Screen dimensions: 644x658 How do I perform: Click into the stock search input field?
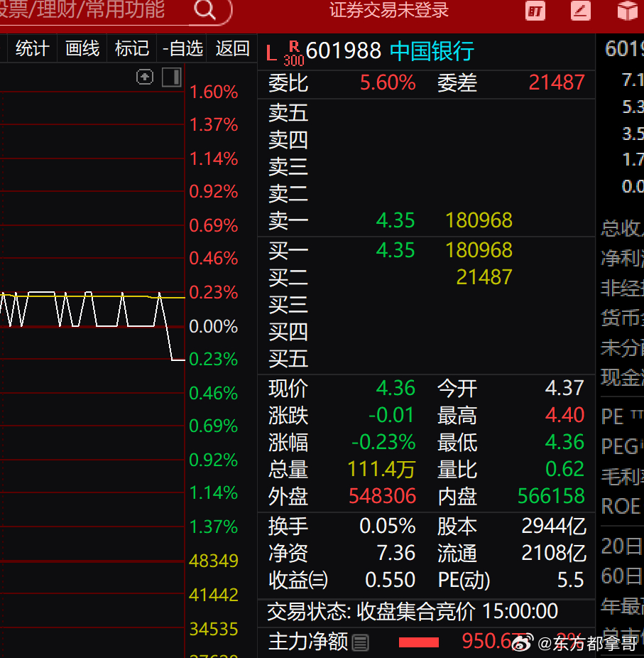92,10
